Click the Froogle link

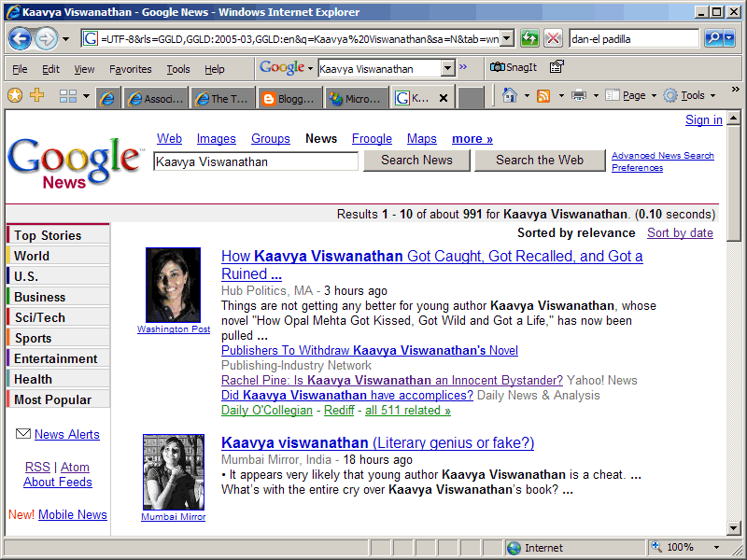click(372, 138)
